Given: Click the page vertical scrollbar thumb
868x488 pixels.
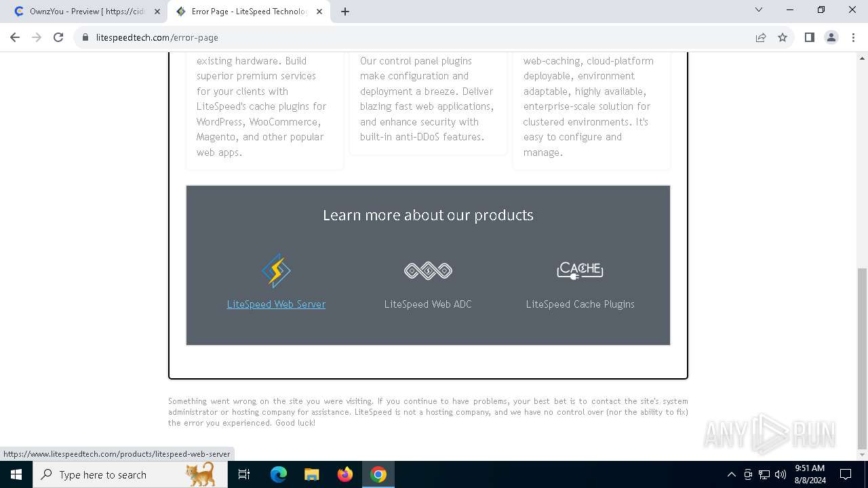Looking at the screenshot, I should [x=862, y=358].
